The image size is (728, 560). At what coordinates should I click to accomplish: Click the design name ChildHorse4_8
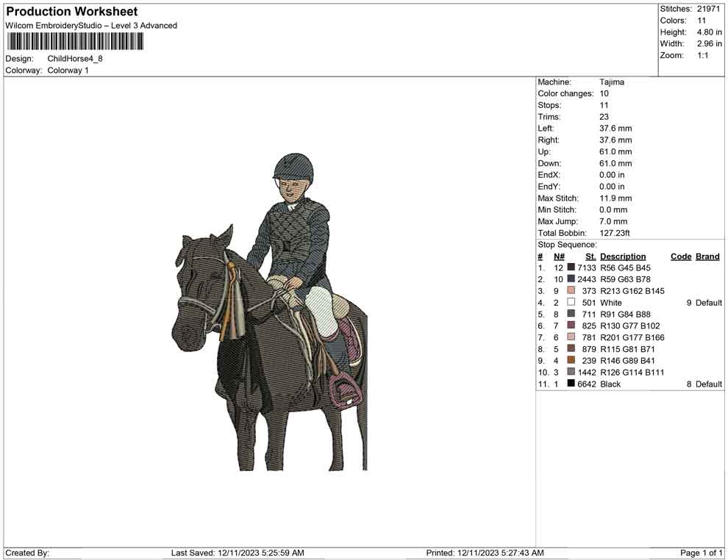tap(75, 59)
